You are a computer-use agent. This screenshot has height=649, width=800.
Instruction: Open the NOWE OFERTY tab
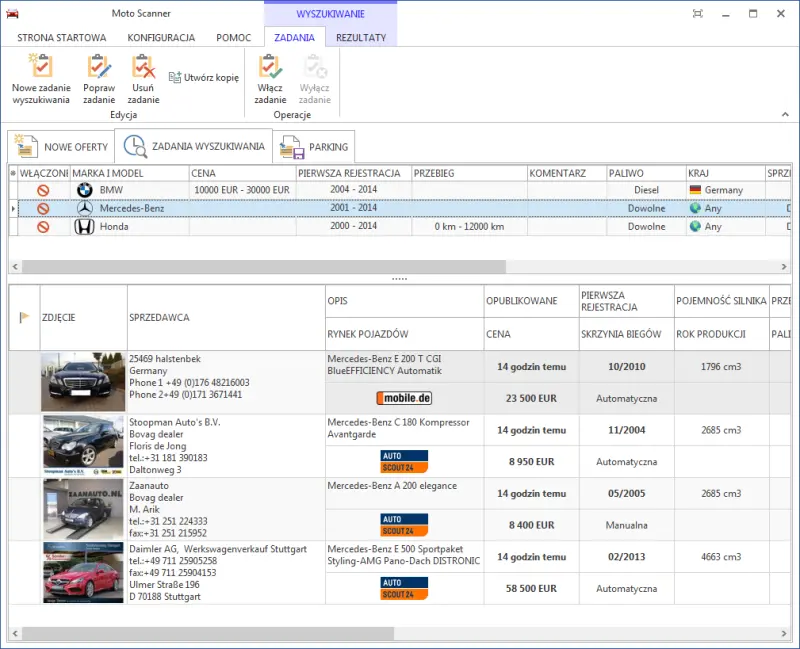(61, 147)
